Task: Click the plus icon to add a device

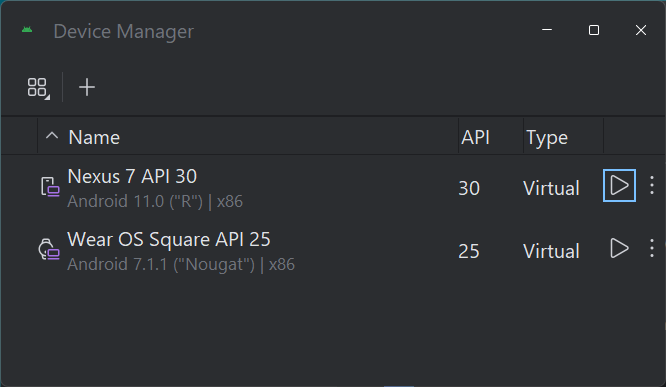Action: tap(87, 87)
